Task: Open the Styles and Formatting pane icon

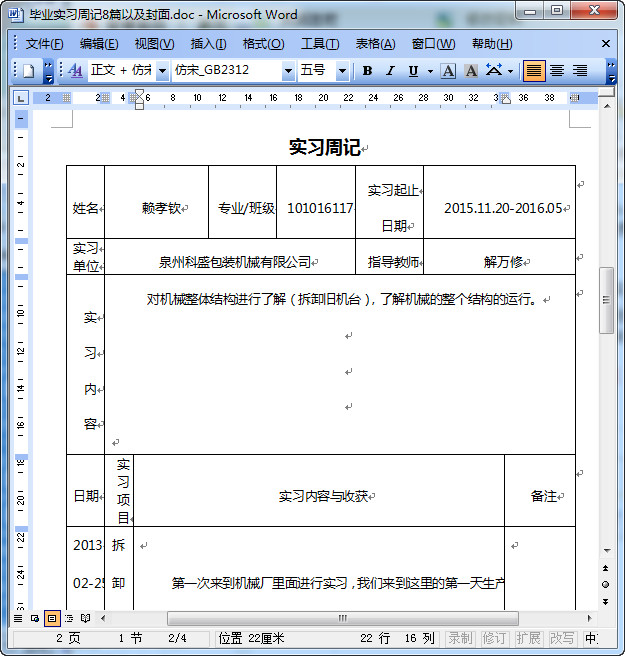Action: pos(75,71)
